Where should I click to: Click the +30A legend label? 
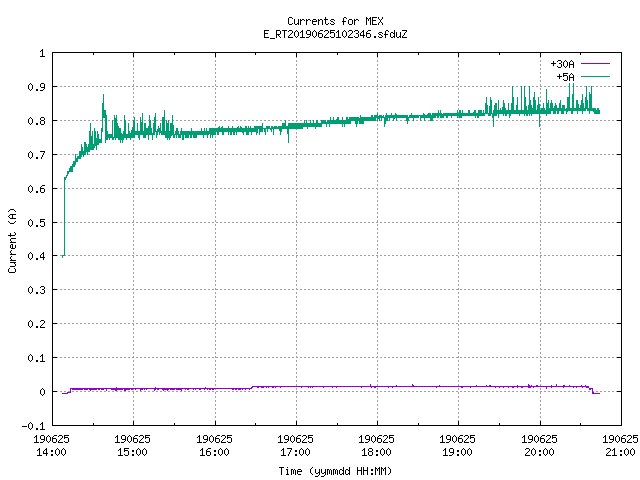tap(562, 64)
